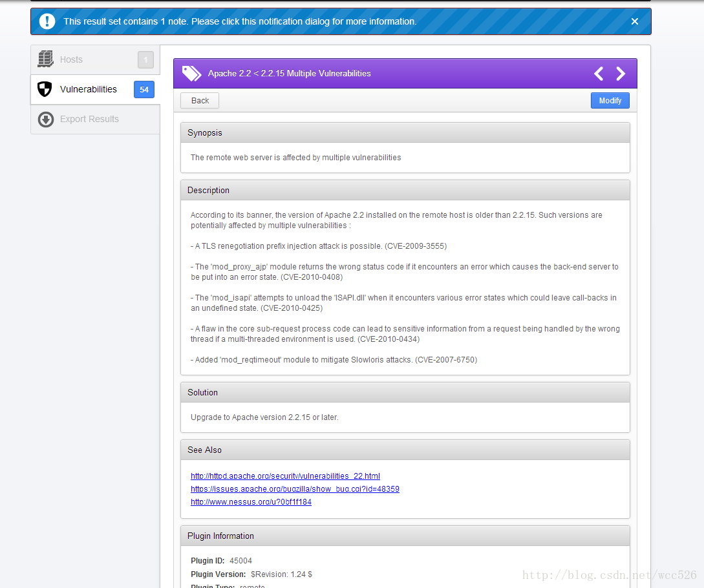Click the exclamation notification icon
Image resolution: width=704 pixels, height=588 pixels.
point(47,21)
